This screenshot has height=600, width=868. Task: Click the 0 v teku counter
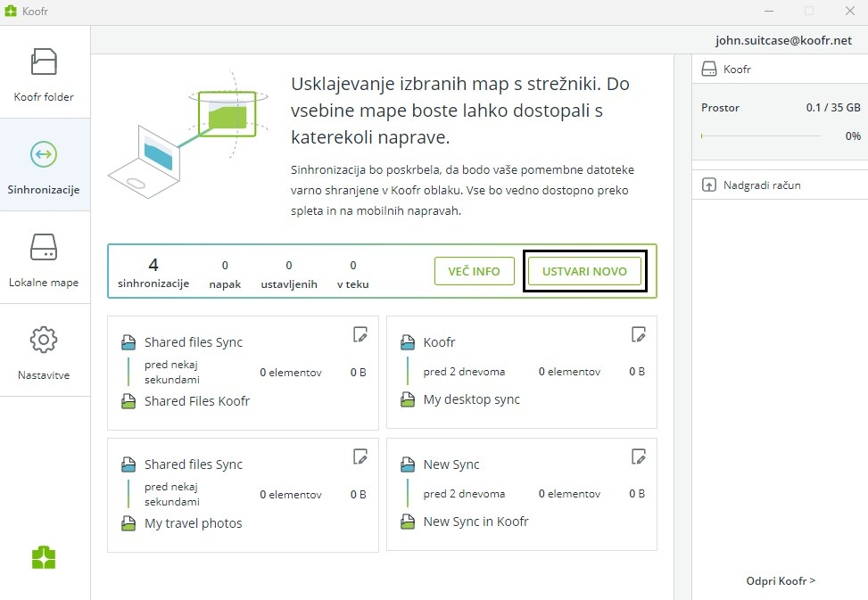(x=352, y=275)
